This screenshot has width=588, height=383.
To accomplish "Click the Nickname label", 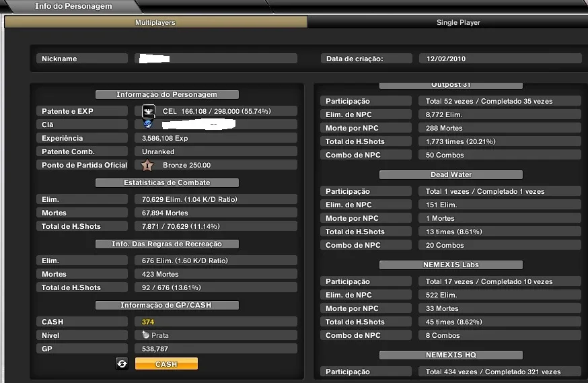I will [x=59, y=59].
